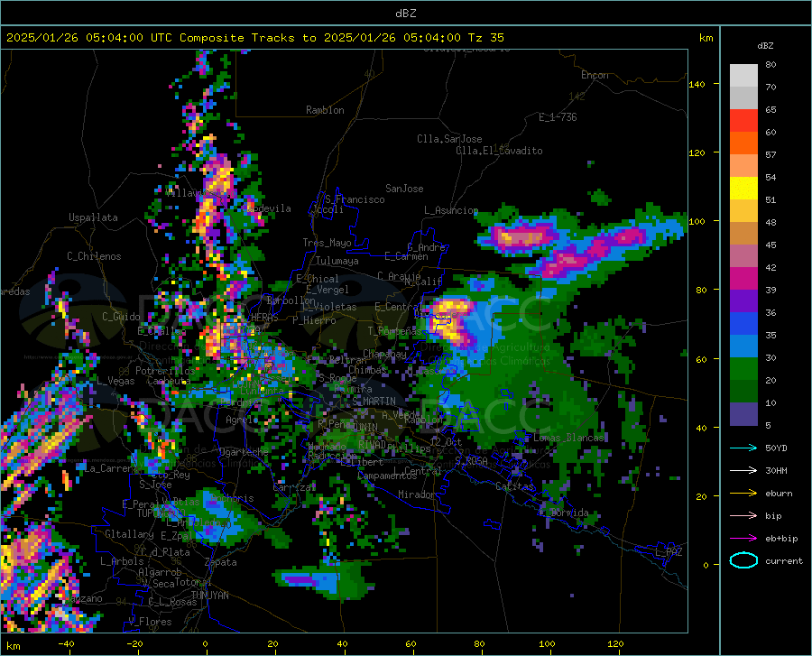Click the 'L_Asuncion' map label
This screenshot has height=656, width=812.
tap(451, 210)
